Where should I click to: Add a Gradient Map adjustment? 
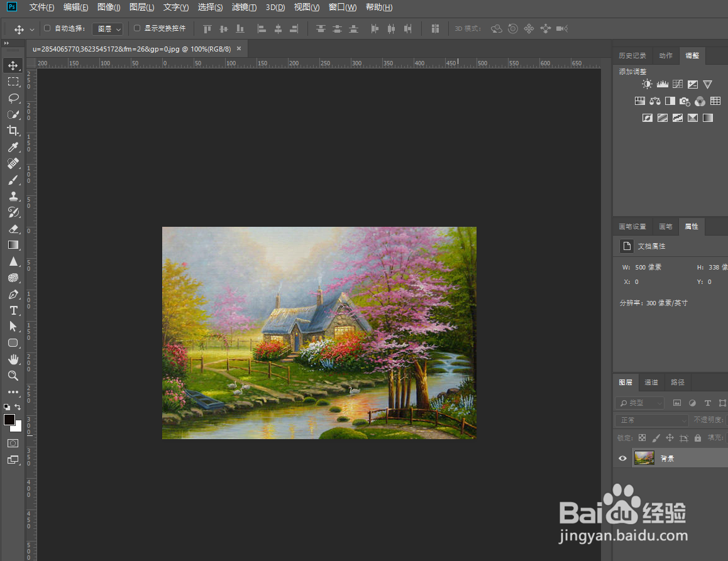pyautogui.click(x=708, y=118)
